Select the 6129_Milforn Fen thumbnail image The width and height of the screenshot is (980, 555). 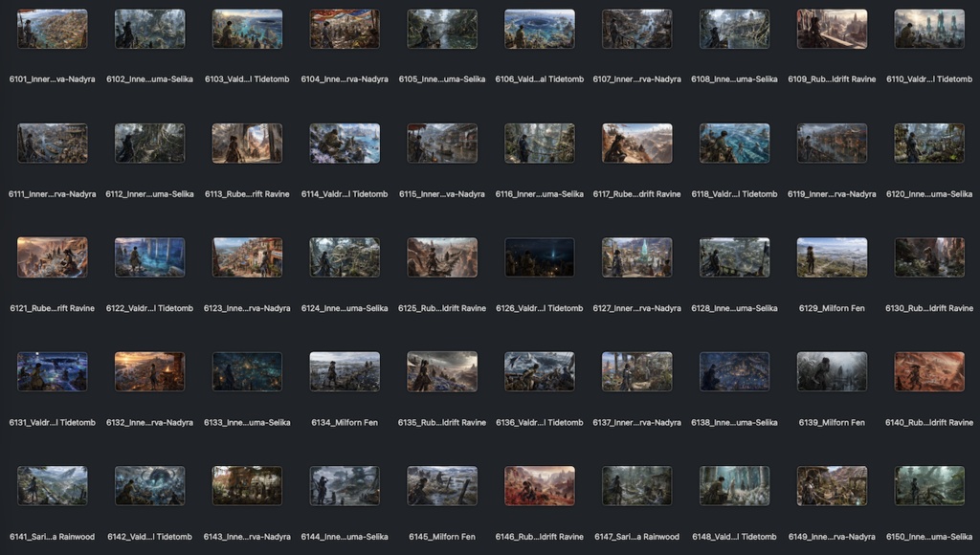click(x=832, y=257)
